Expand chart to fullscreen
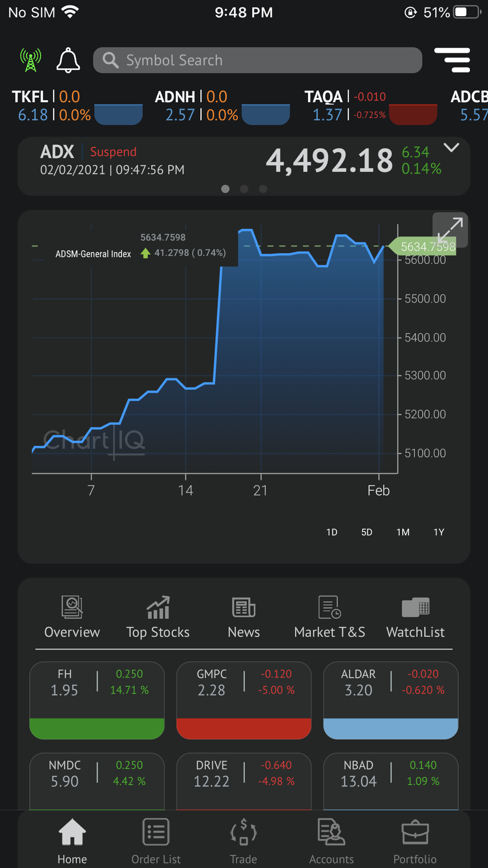This screenshot has width=488, height=868. pyautogui.click(x=450, y=230)
